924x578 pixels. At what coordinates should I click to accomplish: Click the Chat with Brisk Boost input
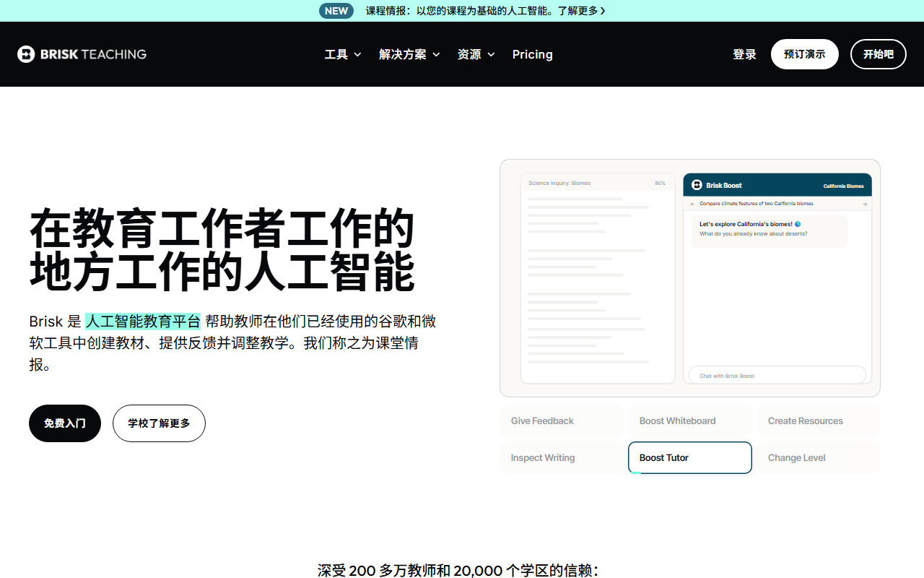tap(777, 376)
